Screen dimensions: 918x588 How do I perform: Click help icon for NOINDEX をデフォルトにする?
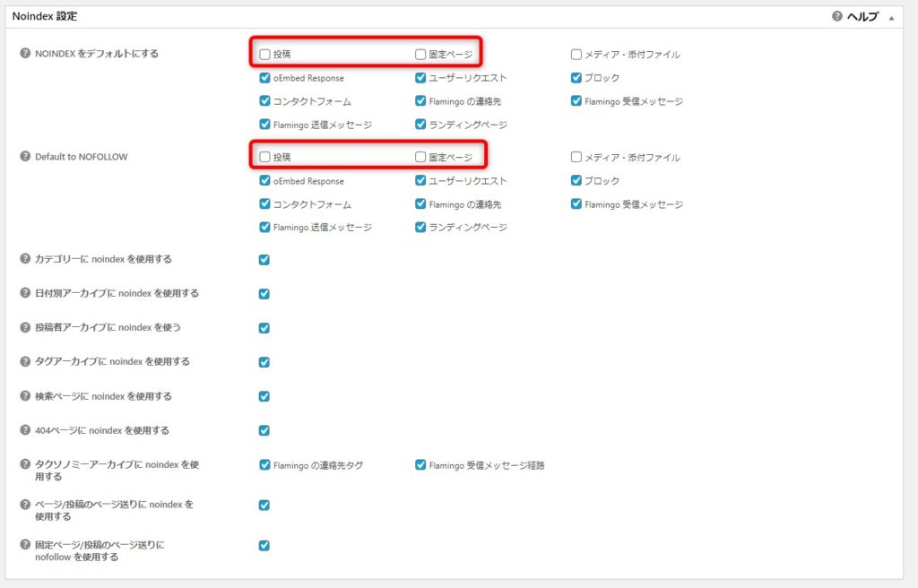click(x=25, y=53)
